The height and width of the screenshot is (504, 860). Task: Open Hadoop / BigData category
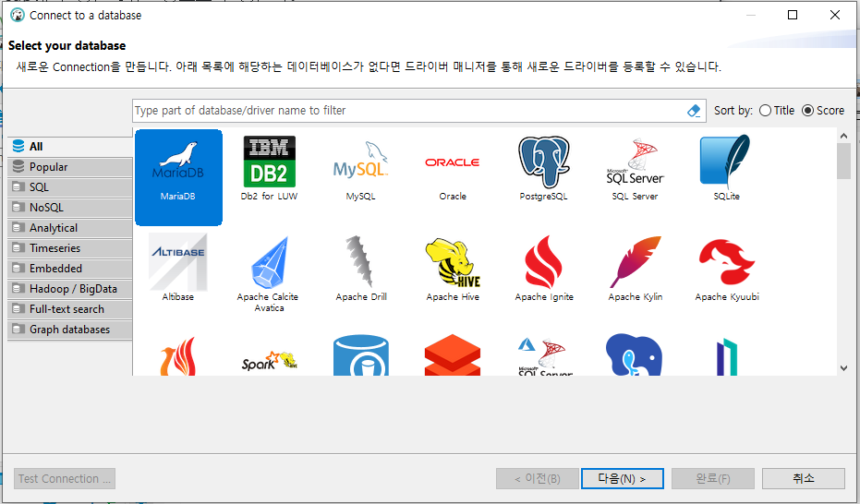70,288
